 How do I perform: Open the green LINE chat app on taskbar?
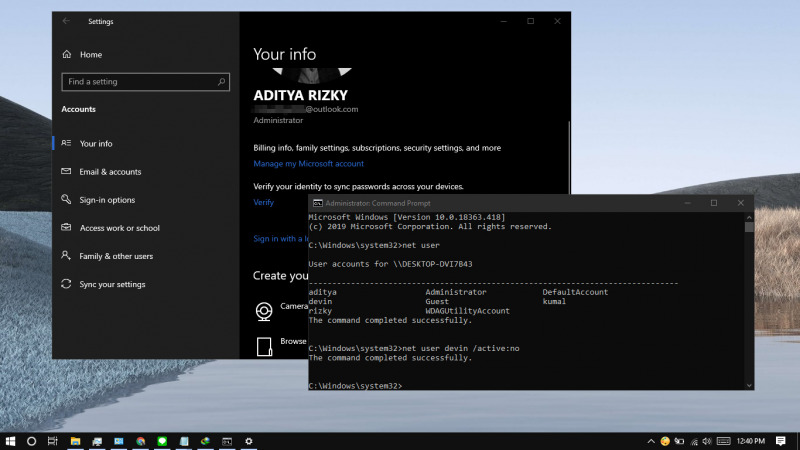point(162,441)
